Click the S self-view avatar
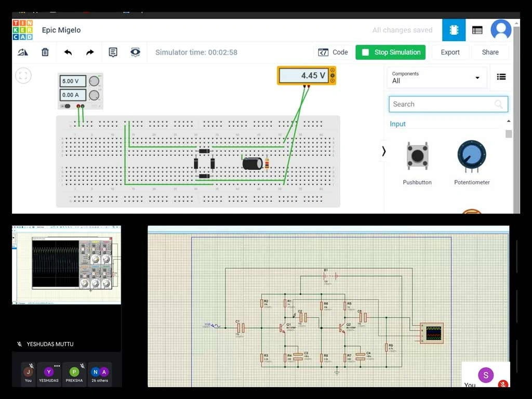 click(486, 375)
